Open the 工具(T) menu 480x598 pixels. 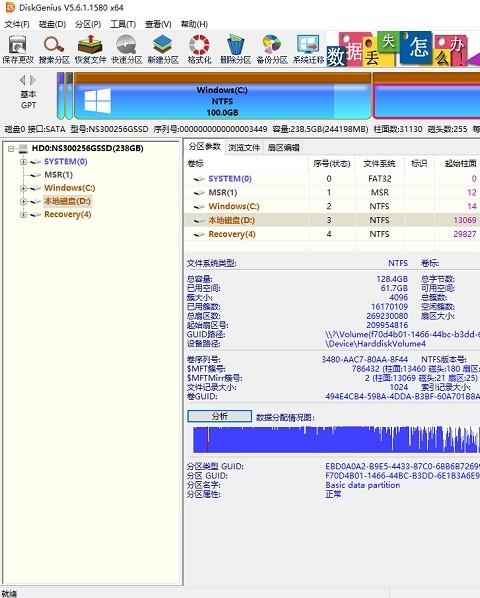click(123, 24)
